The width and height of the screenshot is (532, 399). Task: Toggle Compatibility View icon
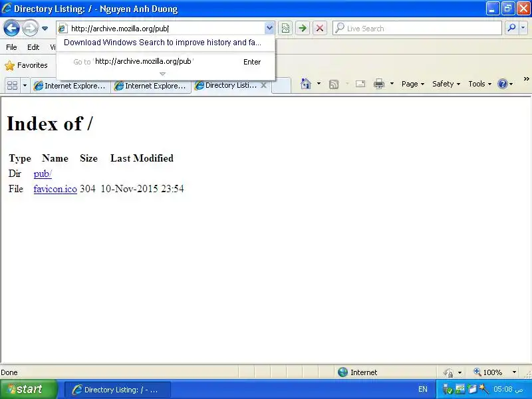pyautogui.click(x=286, y=28)
